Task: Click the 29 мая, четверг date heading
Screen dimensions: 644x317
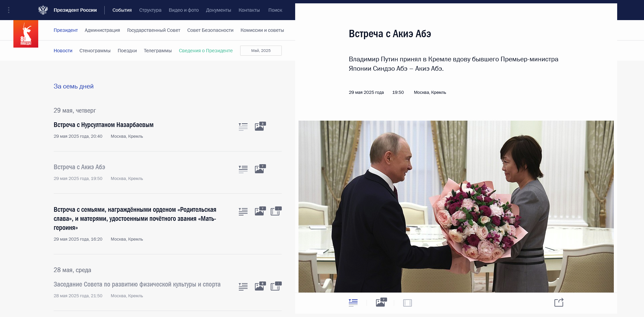Action: [x=75, y=111]
